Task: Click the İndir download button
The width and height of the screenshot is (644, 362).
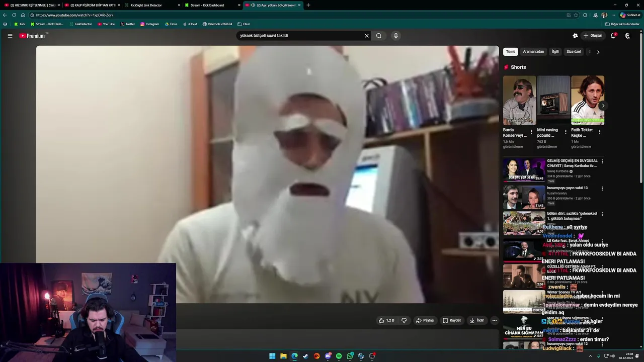Action: [x=476, y=320]
